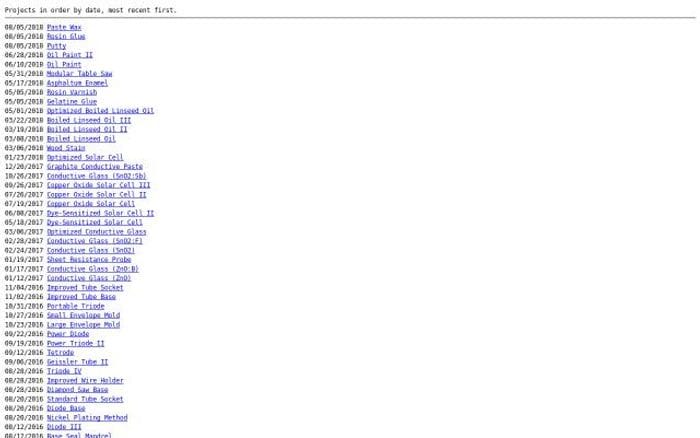Click the Power Diode link
Image resolution: width=700 pixels, height=438 pixels.
pyautogui.click(x=68, y=334)
